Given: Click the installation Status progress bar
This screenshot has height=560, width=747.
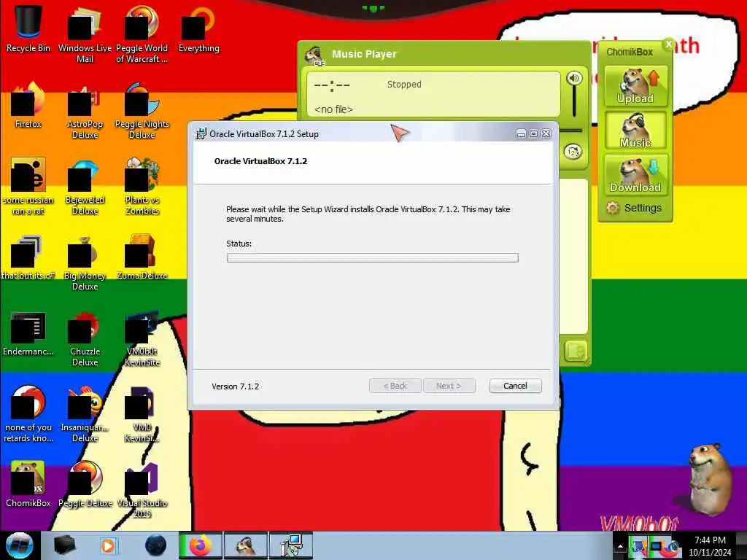Looking at the screenshot, I should coord(373,257).
